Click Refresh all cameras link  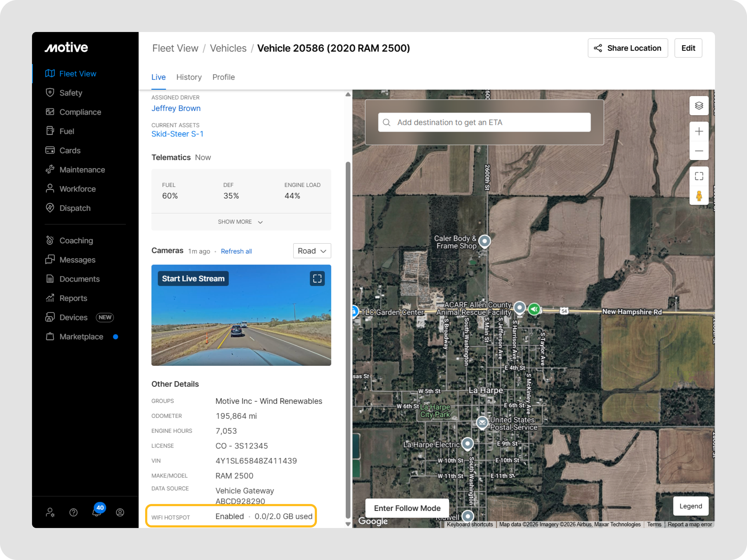pyautogui.click(x=236, y=251)
